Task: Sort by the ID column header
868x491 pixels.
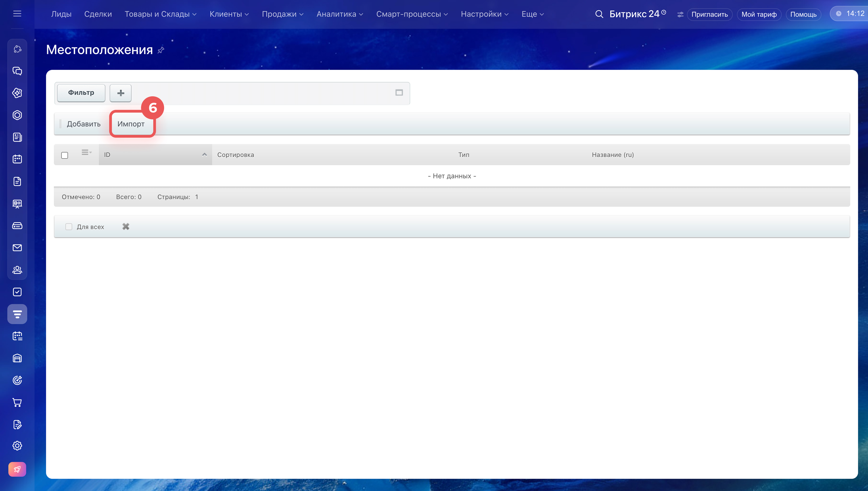Action: 155,155
